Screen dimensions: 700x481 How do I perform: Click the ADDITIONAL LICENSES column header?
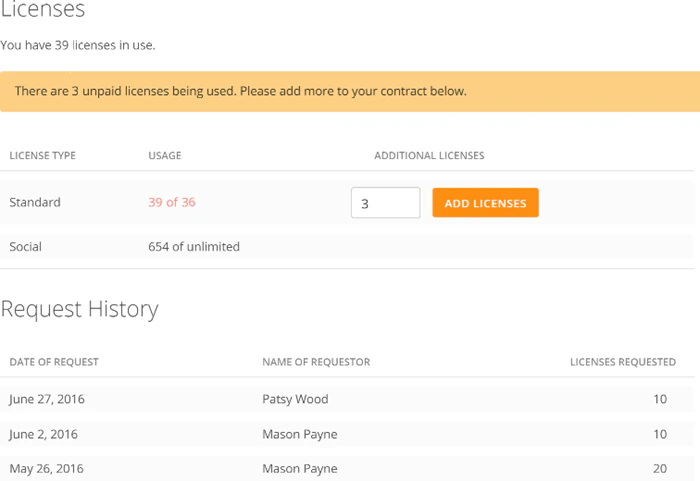[x=429, y=155]
